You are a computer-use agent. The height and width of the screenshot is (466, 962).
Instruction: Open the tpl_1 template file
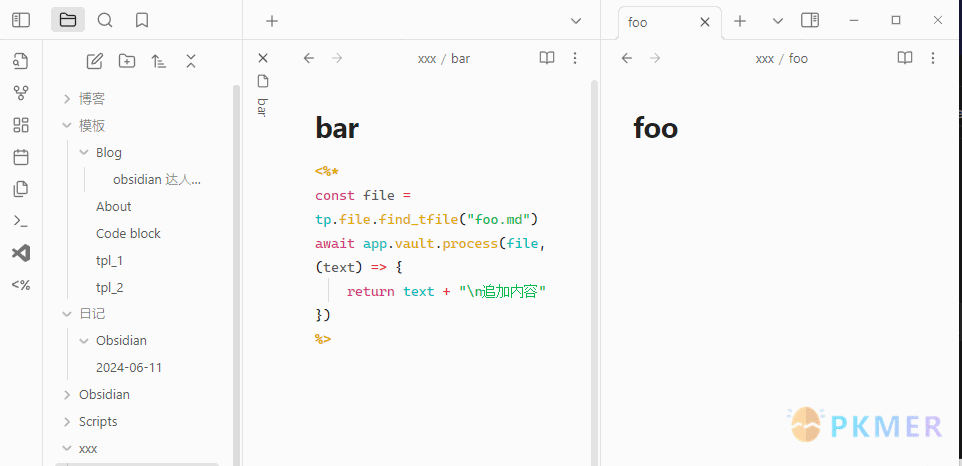coord(109,261)
